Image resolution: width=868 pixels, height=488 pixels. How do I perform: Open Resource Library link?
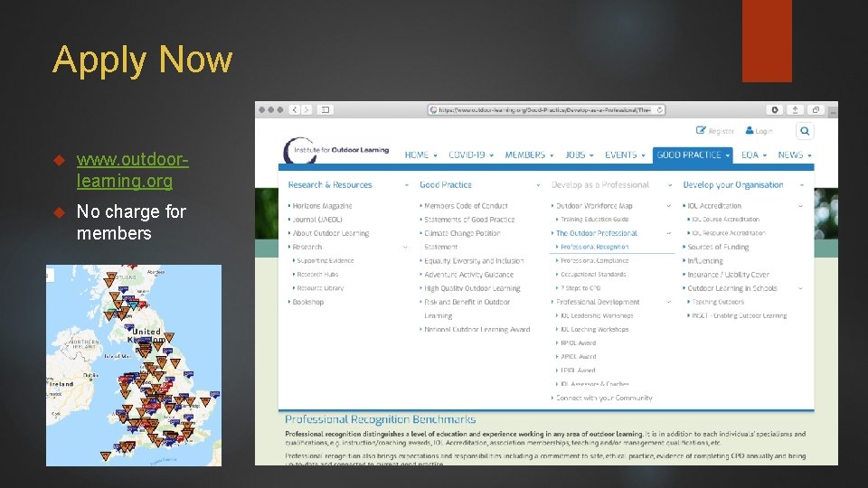(x=320, y=288)
